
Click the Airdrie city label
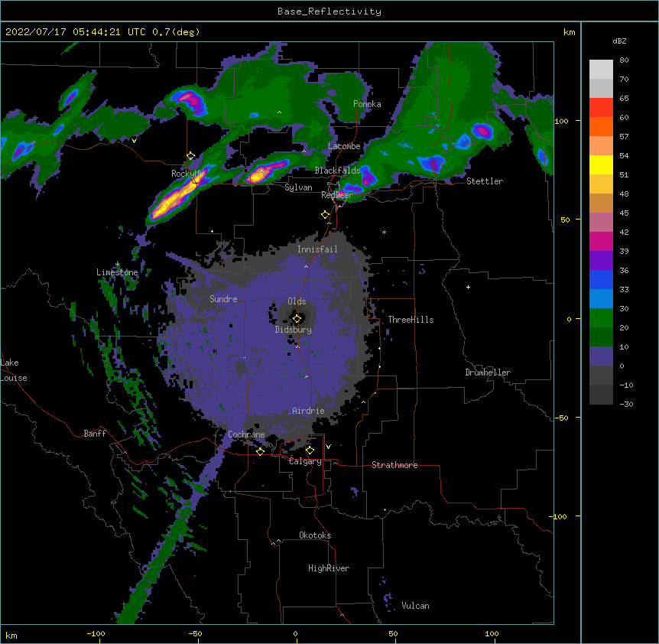308,411
